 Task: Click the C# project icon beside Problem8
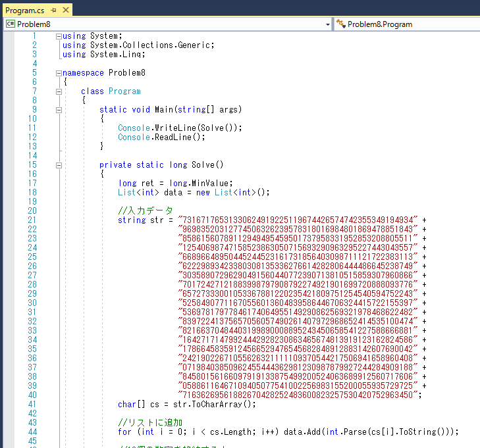pos(10,24)
